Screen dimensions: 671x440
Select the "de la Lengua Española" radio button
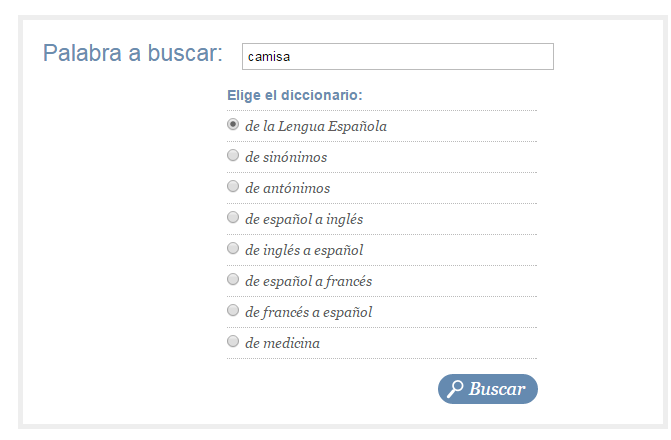233,125
